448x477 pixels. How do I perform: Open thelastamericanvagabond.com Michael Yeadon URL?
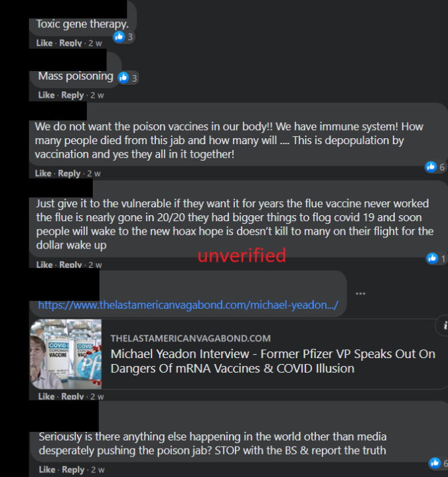pos(188,305)
